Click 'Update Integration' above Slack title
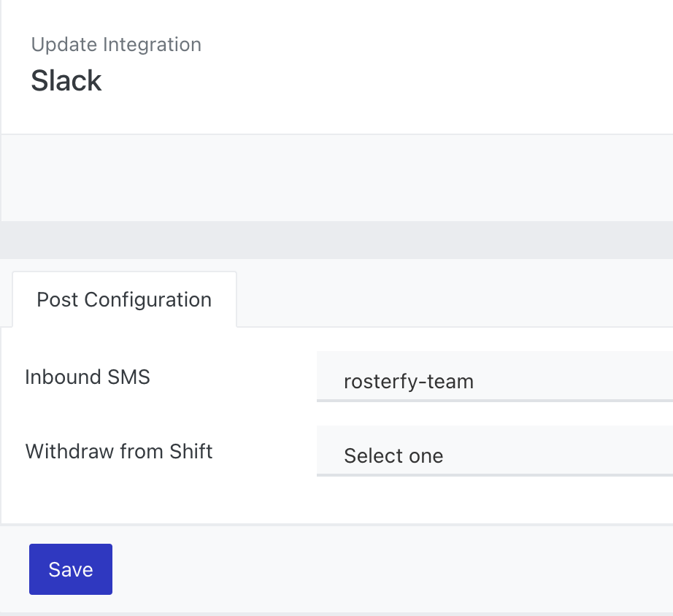Viewport: 673px width, 616px height. [x=116, y=45]
